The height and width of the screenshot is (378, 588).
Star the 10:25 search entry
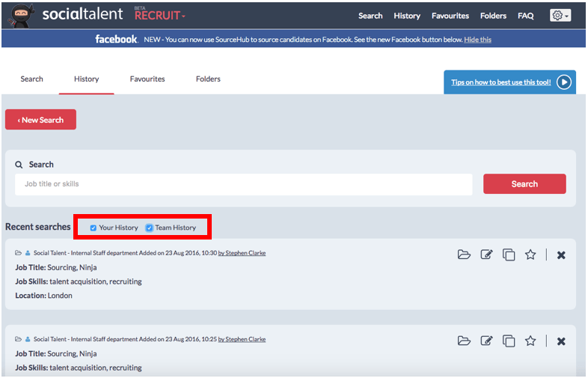(x=530, y=341)
